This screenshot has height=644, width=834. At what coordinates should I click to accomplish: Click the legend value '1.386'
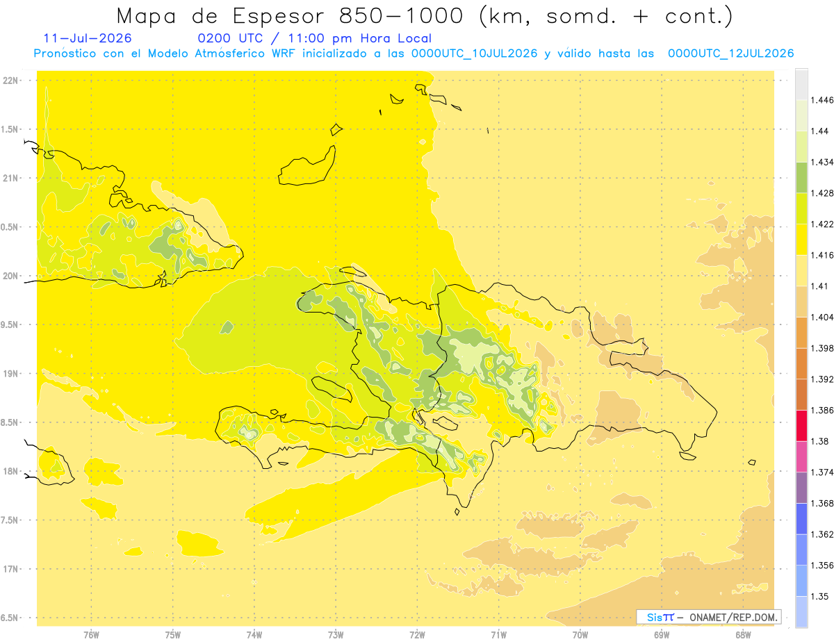click(821, 411)
